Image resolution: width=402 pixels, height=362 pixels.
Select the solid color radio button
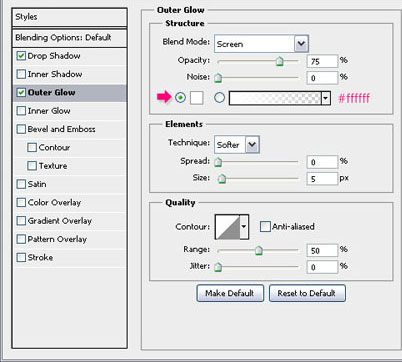(x=180, y=98)
